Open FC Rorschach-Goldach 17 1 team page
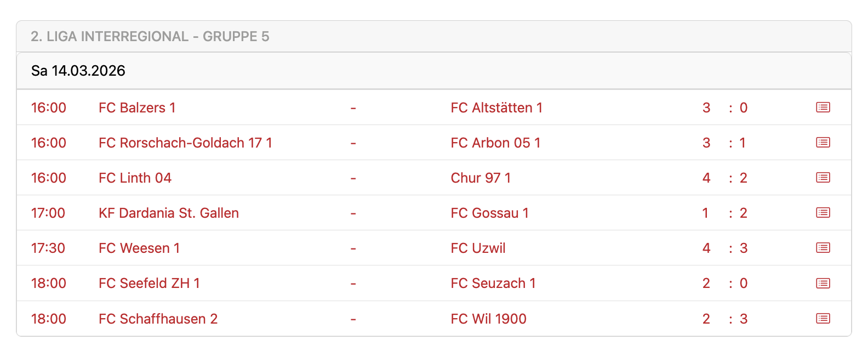Viewport: 868px width, 362px height. (185, 143)
